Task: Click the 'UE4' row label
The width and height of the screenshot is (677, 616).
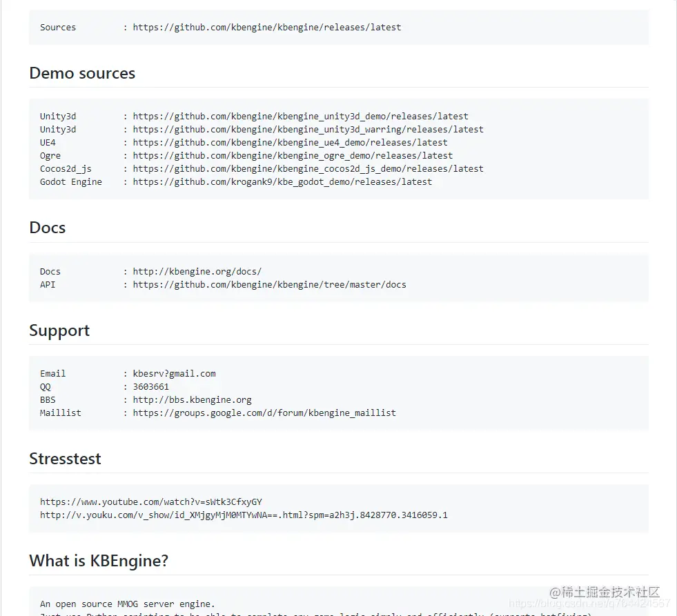Action: 48,143
